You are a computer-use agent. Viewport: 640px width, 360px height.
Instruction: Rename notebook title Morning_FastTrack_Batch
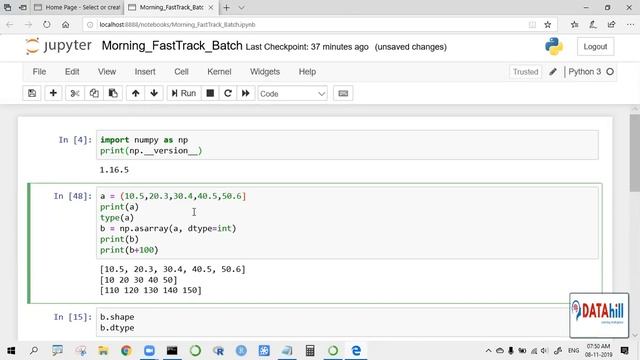coord(172,46)
